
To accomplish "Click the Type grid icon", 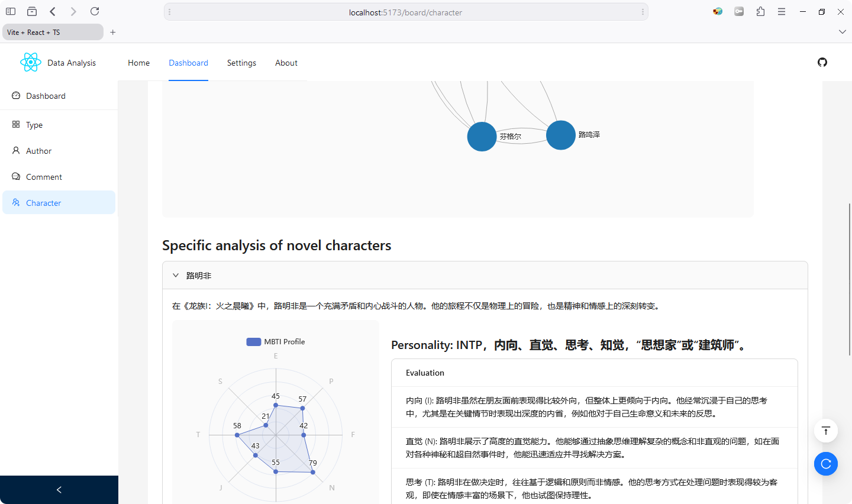I will click(16, 124).
